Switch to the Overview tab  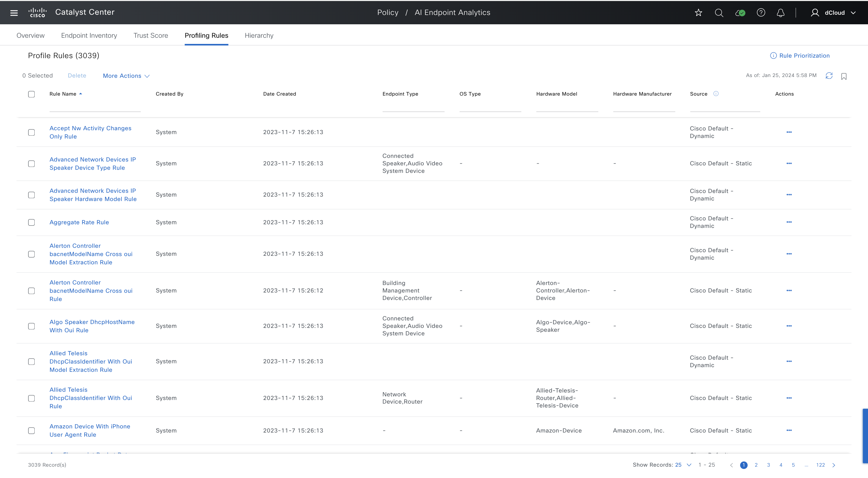point(30,35)
